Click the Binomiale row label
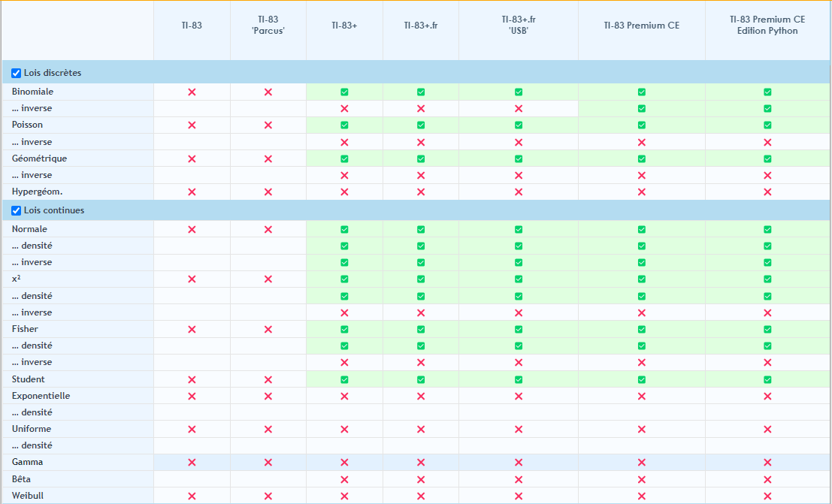 click(x=33, y=92)
